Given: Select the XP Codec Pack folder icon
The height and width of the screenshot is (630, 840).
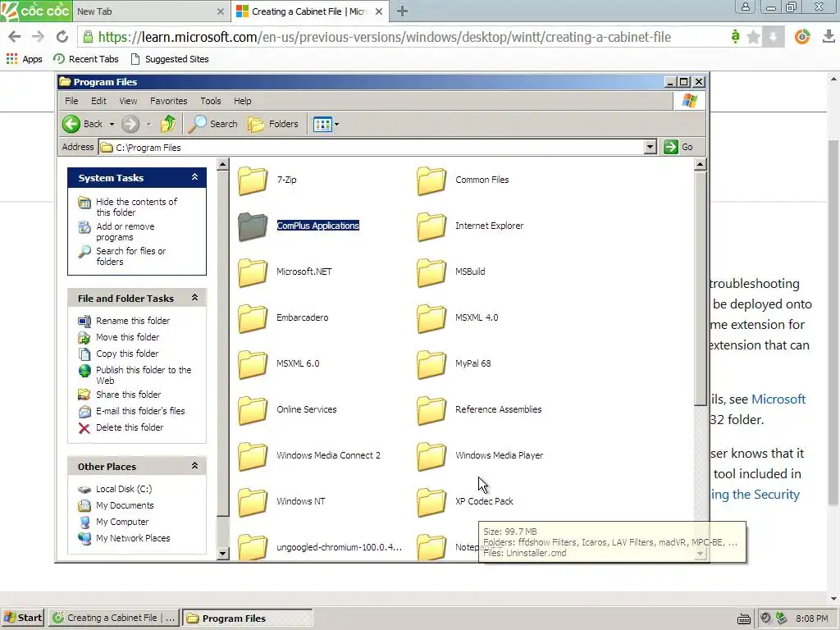Looking at the screenshot, I should click(x=431, y=502).
